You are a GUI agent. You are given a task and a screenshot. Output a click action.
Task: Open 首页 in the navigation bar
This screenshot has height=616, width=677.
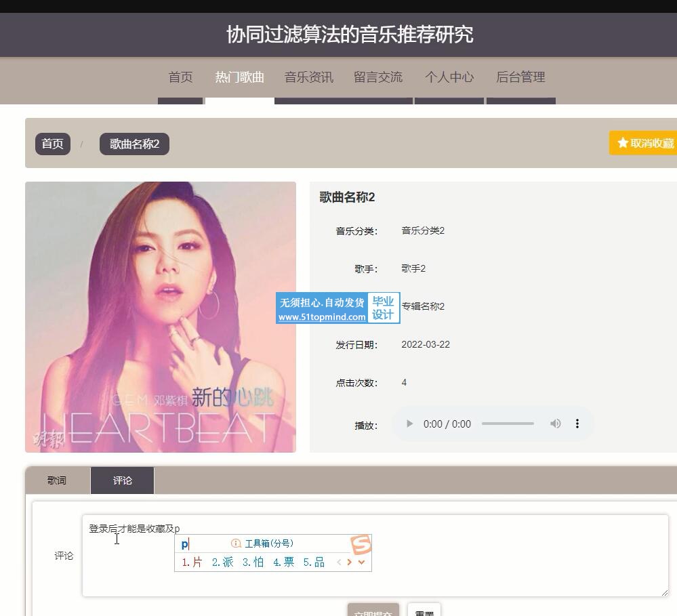180,77
